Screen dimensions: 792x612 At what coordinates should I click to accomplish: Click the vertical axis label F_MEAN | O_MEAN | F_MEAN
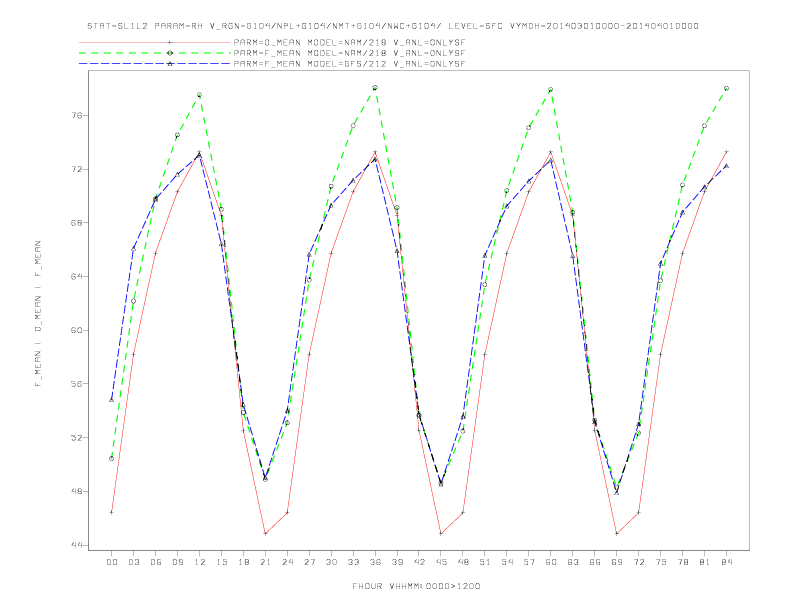point(38,314)
